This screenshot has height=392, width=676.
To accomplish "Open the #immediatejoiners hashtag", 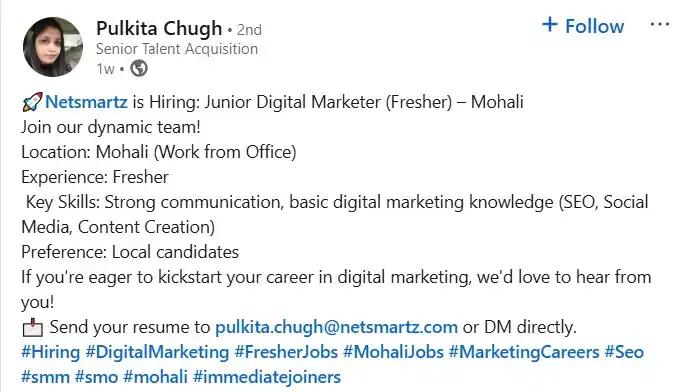I will pos(267,377).
